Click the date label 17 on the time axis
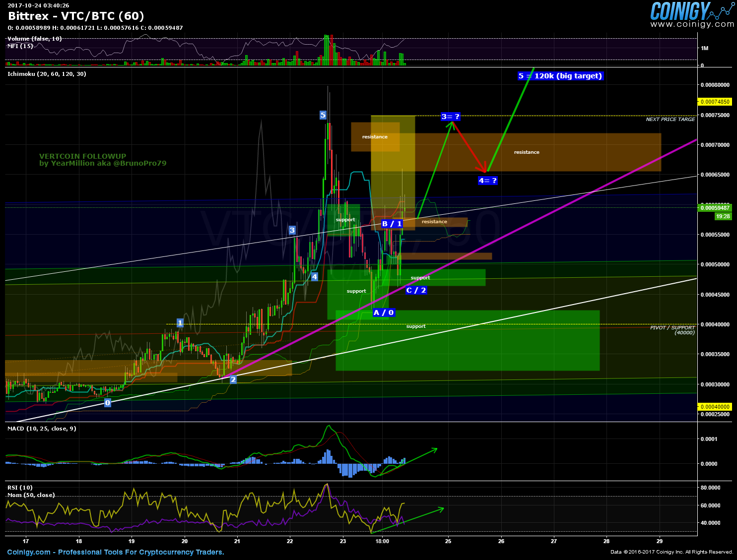 point(26,541)
